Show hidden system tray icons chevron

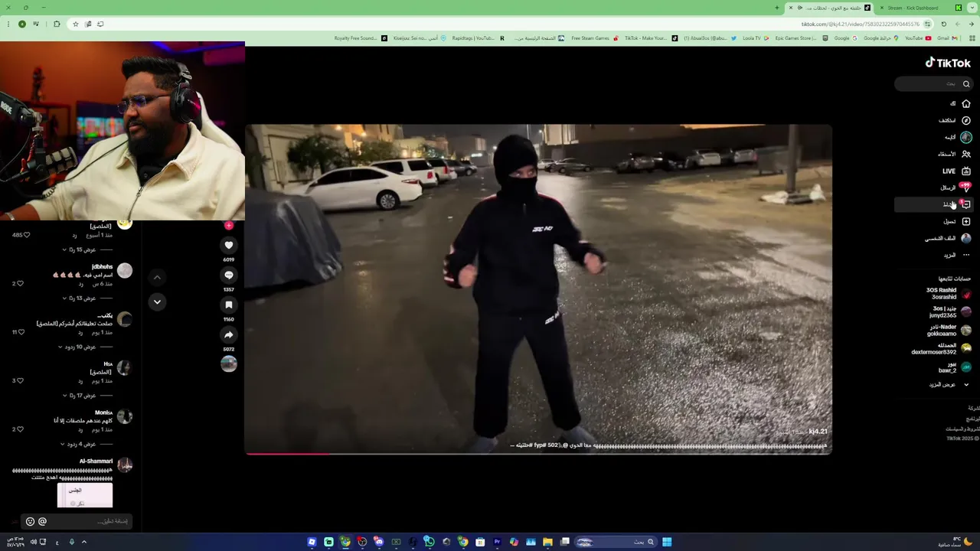84,542
